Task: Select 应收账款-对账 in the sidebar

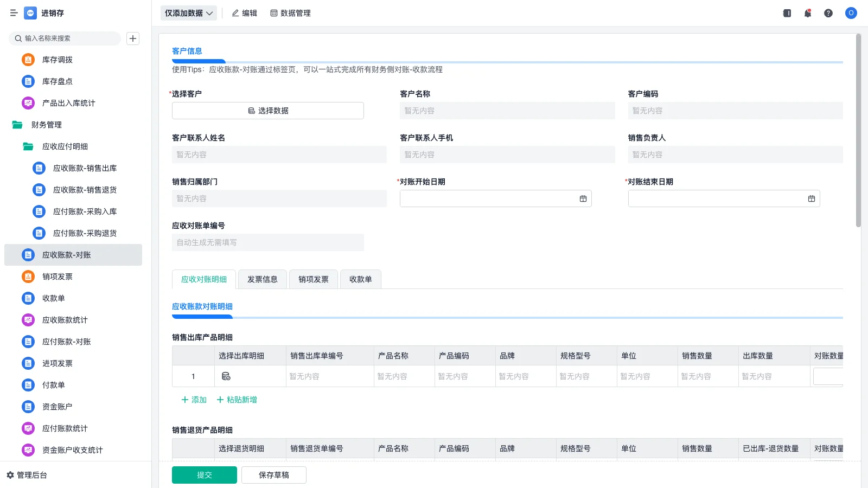Action: pos(73,255)
